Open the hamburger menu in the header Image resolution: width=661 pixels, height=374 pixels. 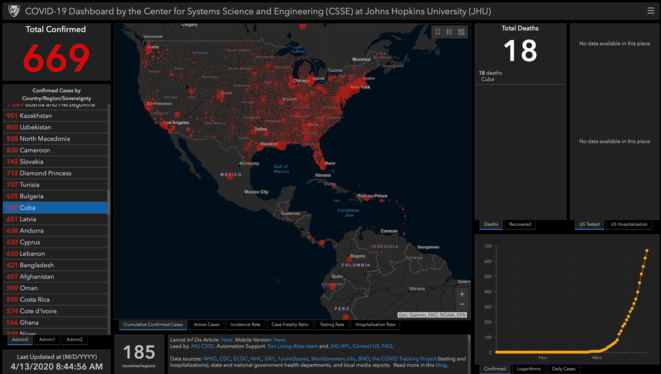651,11
